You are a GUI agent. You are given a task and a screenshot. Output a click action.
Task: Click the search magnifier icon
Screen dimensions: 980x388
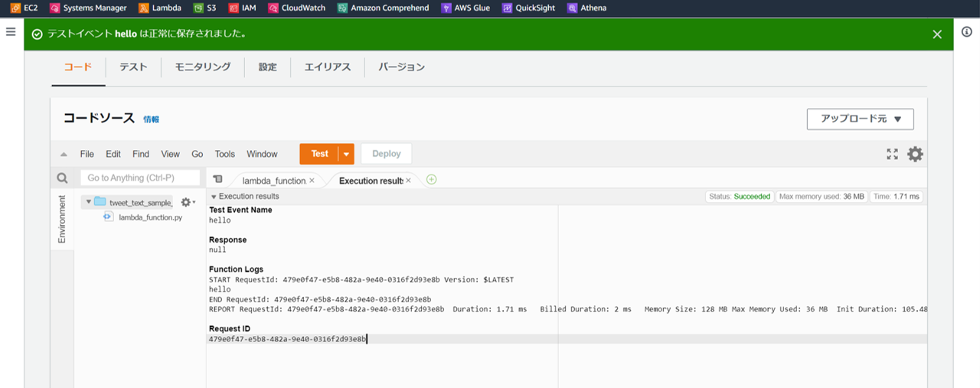pyautogui.click(x=63, y=178)
